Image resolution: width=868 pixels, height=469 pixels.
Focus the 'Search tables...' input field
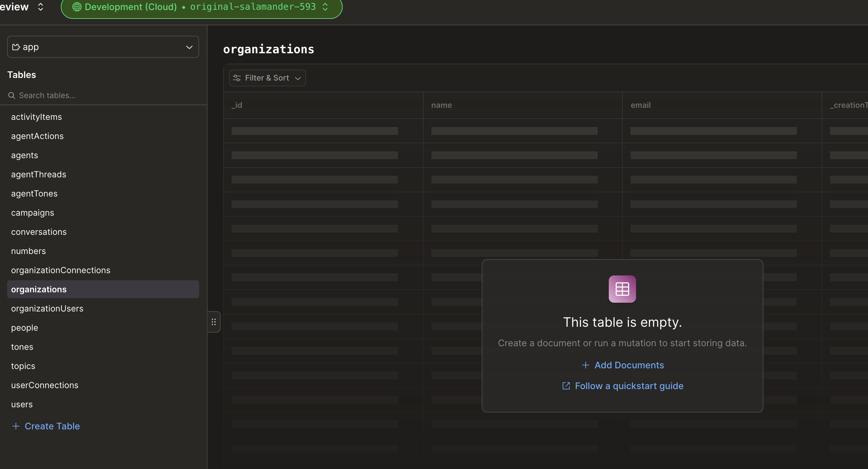point(103,95)
